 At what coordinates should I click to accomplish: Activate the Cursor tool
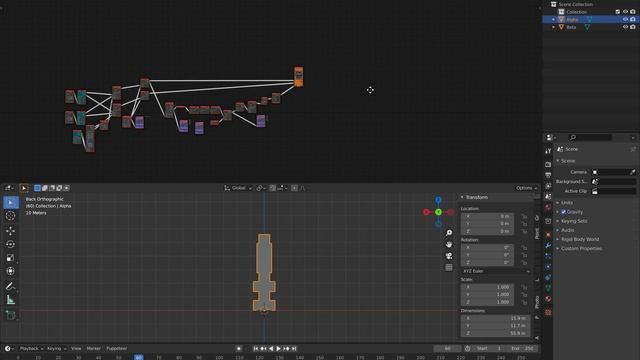11,216
